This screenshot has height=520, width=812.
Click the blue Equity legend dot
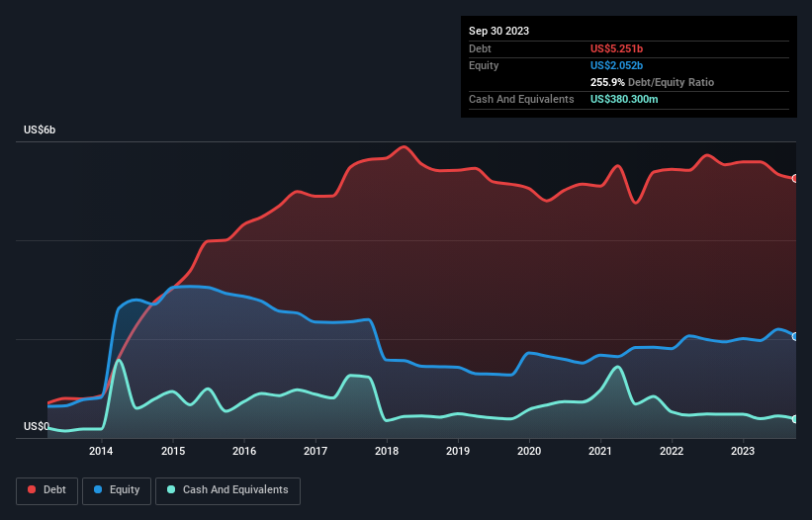(98, 489)
